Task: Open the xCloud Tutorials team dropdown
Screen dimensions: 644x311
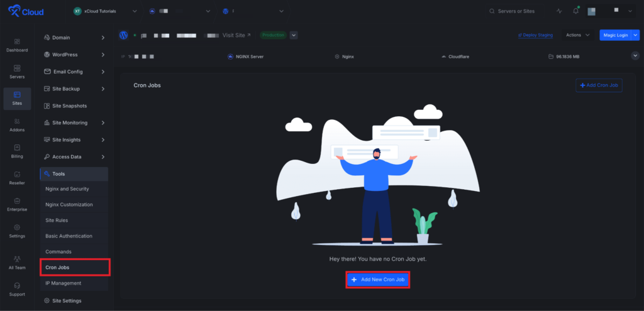Action: click(x=104, y=11)
